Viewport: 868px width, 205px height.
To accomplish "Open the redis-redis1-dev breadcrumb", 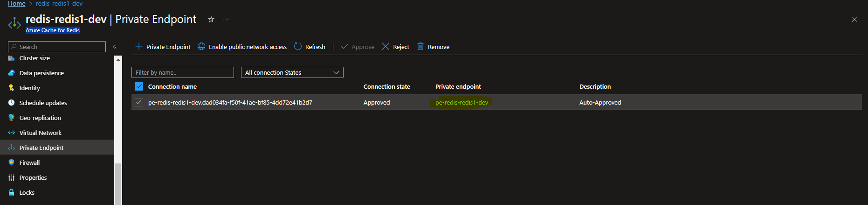I will click(59, 3).
